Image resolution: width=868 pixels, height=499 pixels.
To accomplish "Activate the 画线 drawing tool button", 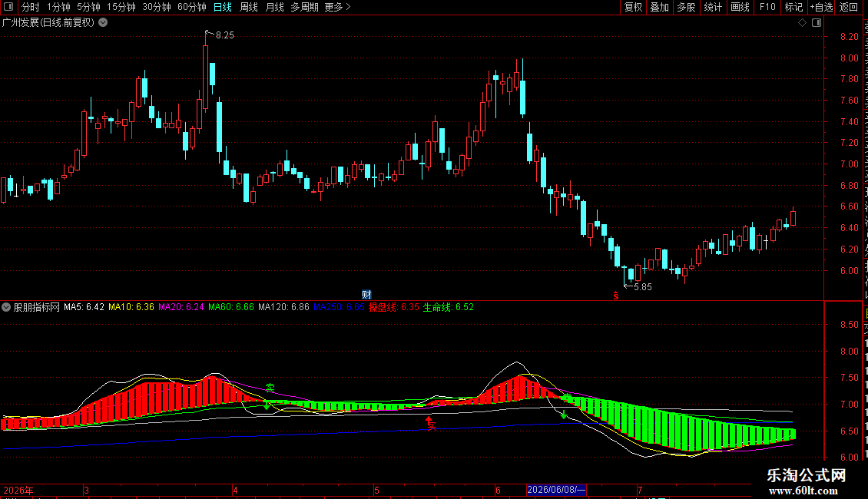I will click(740, 7).
